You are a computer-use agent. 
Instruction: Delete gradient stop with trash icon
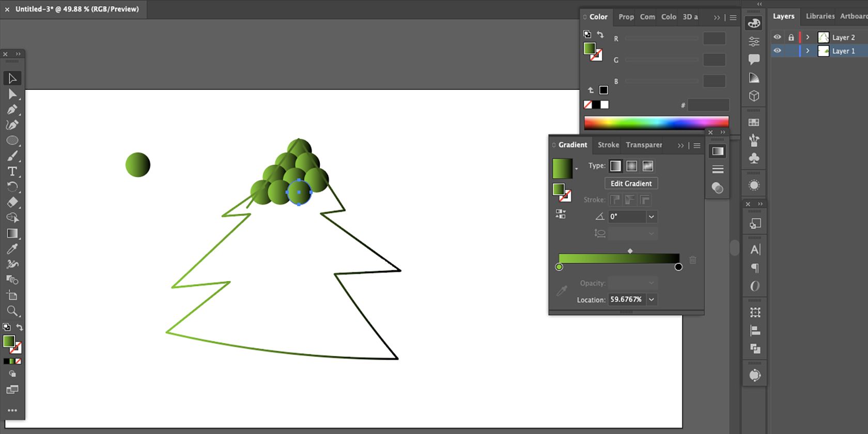693,260
